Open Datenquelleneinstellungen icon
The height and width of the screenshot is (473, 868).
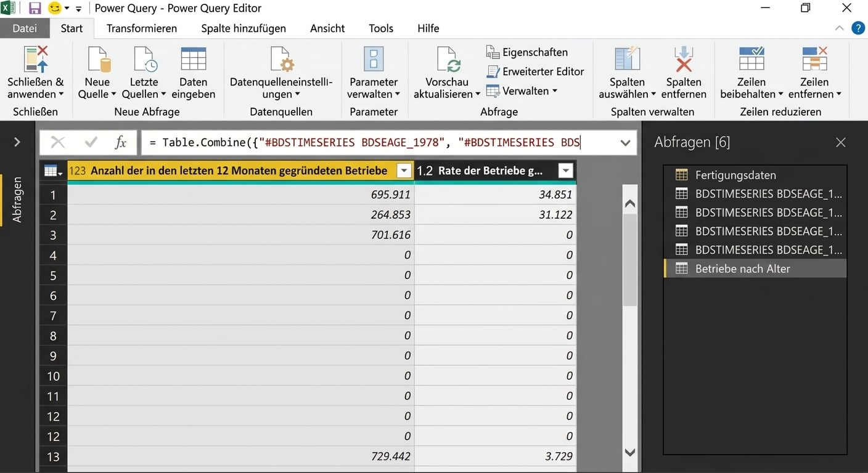282,60
